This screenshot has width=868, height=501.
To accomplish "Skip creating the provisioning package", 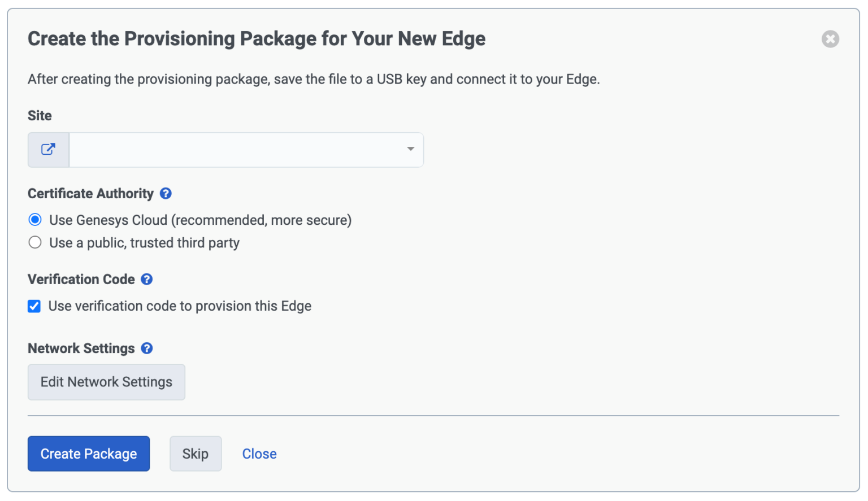I will [196, 454].
